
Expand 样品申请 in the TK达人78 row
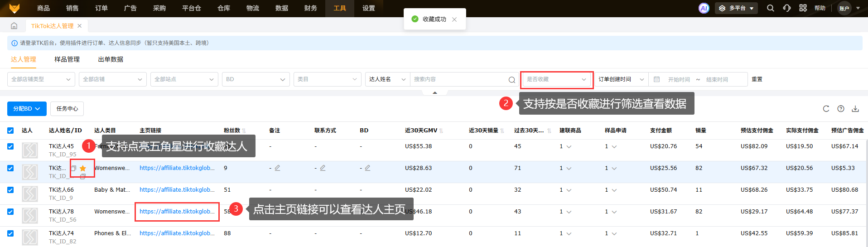coord(614,212)
